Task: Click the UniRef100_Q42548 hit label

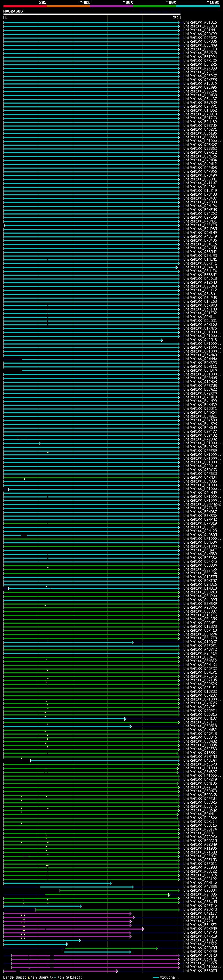Action: tap(200, 340)
